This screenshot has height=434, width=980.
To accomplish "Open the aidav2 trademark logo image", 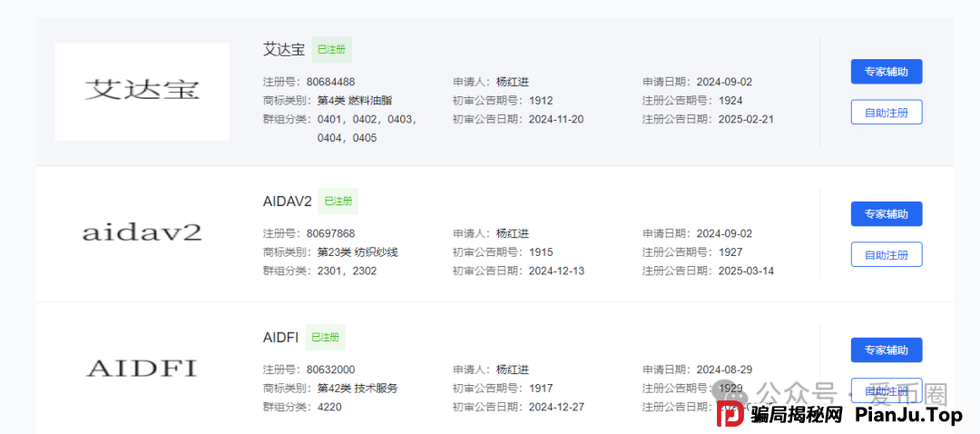I will point(142,234).
